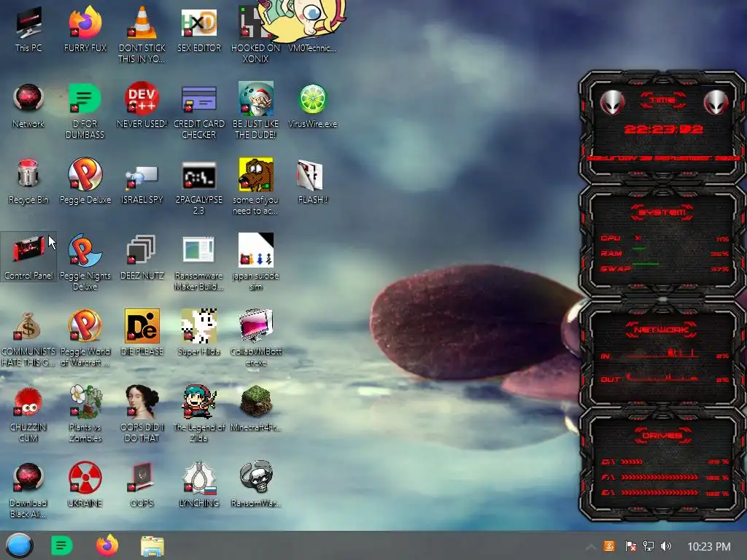747x560 pixels.
Task: Click the NEVER USED! Dev-C++ icon
Action: coord(142,106)
